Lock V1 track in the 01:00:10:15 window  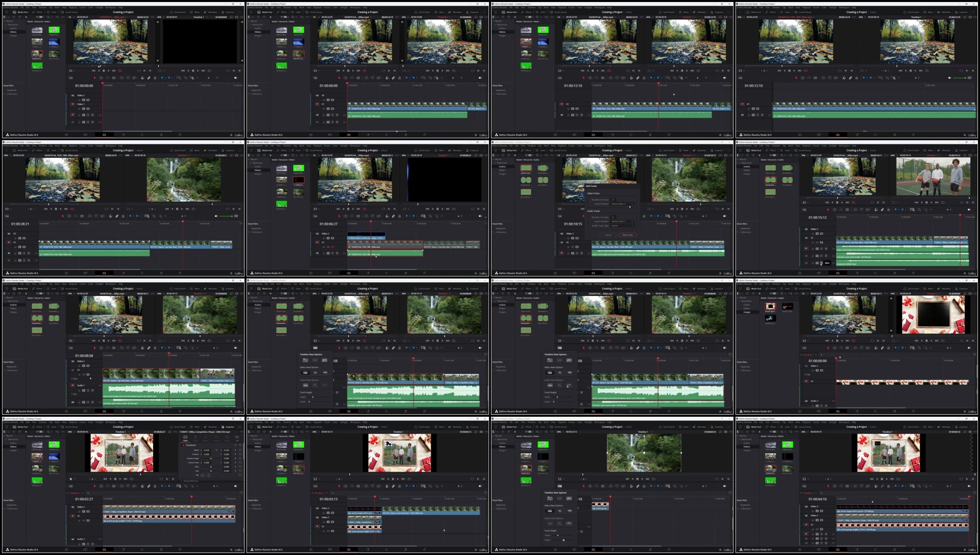coord(568,246)
